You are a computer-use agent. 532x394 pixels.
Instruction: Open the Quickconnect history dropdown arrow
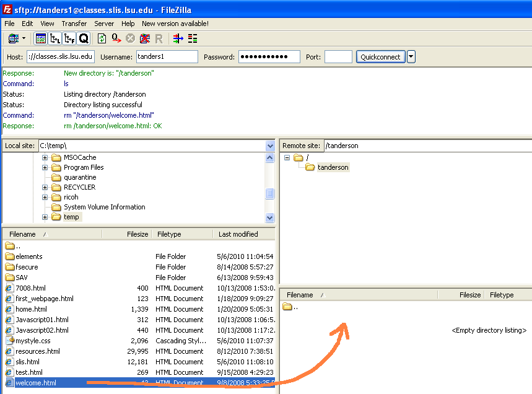(411, 57)
